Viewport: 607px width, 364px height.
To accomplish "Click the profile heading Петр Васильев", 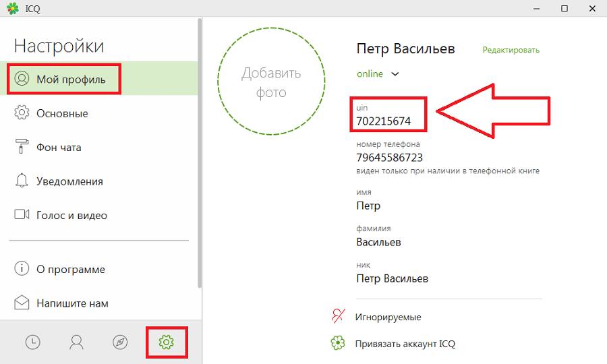I will click(406, 49).
